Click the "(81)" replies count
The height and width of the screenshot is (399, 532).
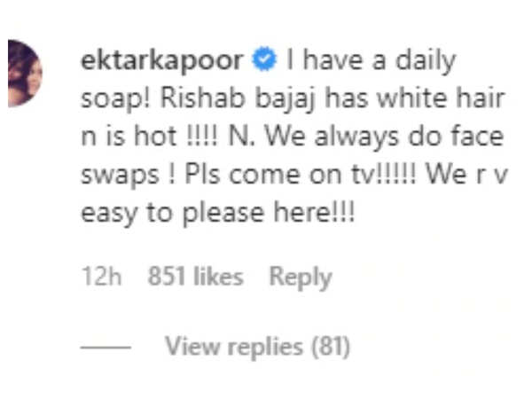tap(331, 347)
